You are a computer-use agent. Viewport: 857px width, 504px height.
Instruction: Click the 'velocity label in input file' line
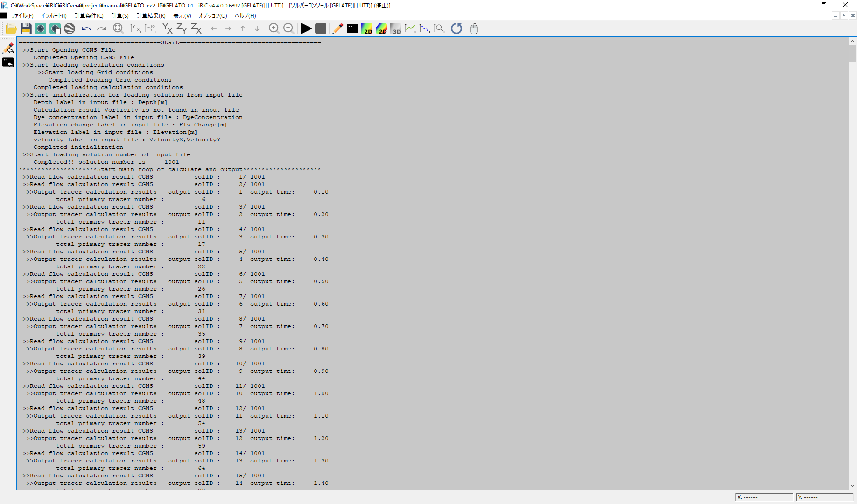tap(126, 140)
